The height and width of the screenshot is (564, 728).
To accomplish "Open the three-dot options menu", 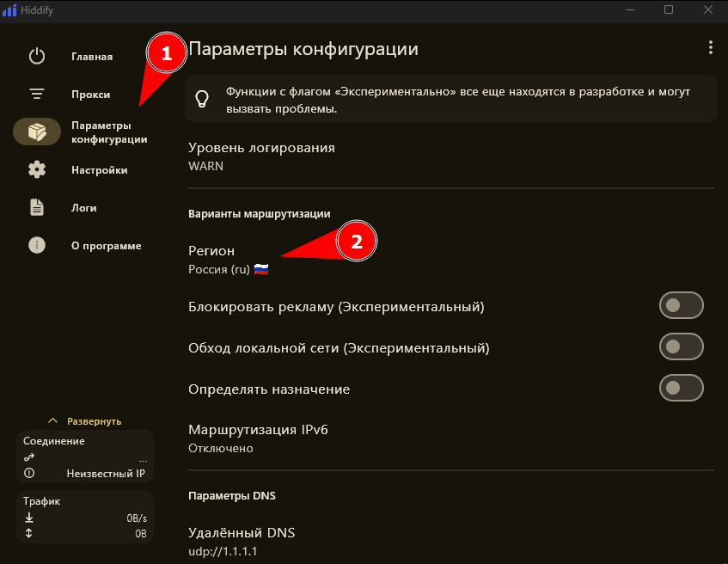I will pyautogui.click(x=709, y=47).
